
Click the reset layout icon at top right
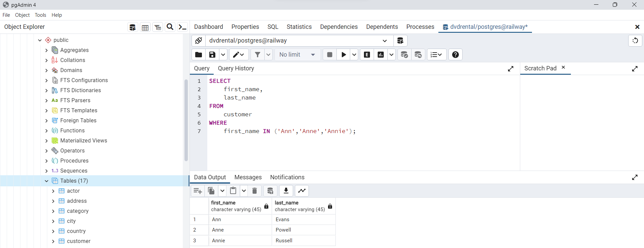pyautogui.click(x=635, y=41)
